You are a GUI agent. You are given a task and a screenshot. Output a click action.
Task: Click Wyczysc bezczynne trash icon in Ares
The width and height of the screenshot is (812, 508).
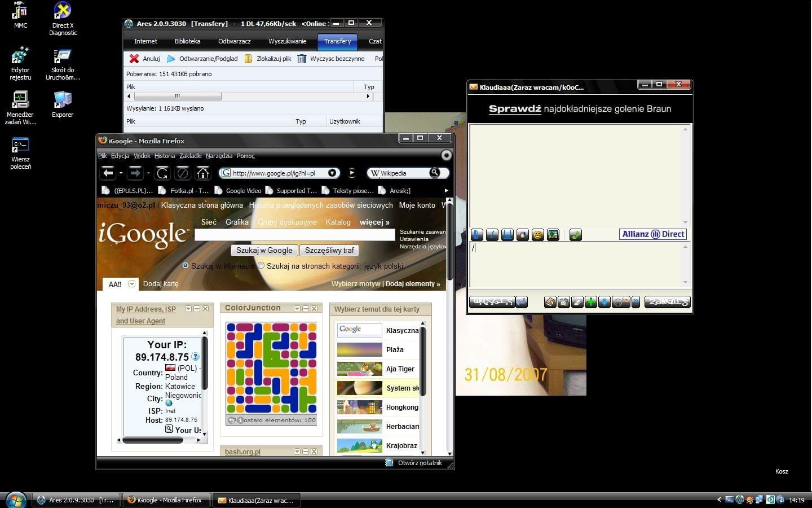point(302,59)
